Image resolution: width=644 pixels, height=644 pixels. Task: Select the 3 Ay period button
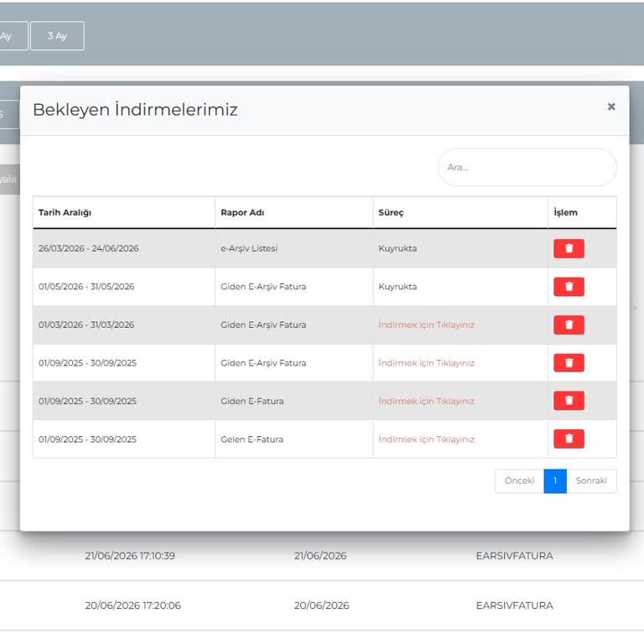pos(57,36)
